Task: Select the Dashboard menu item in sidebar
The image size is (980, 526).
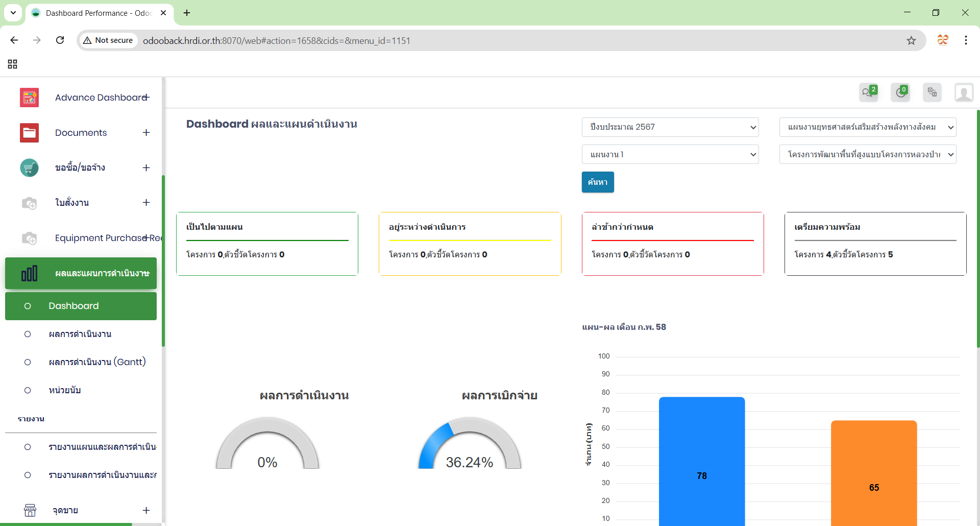Action: tap(74, 306)
